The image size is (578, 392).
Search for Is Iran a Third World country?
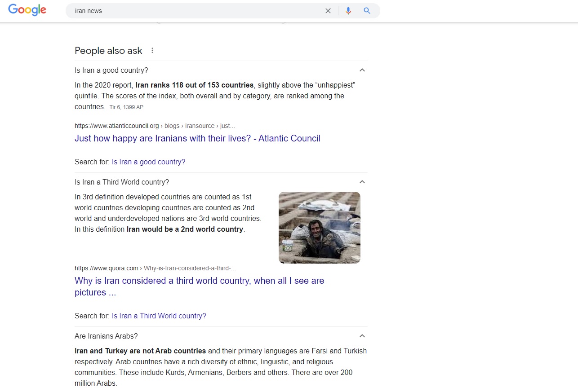point(159,316)
